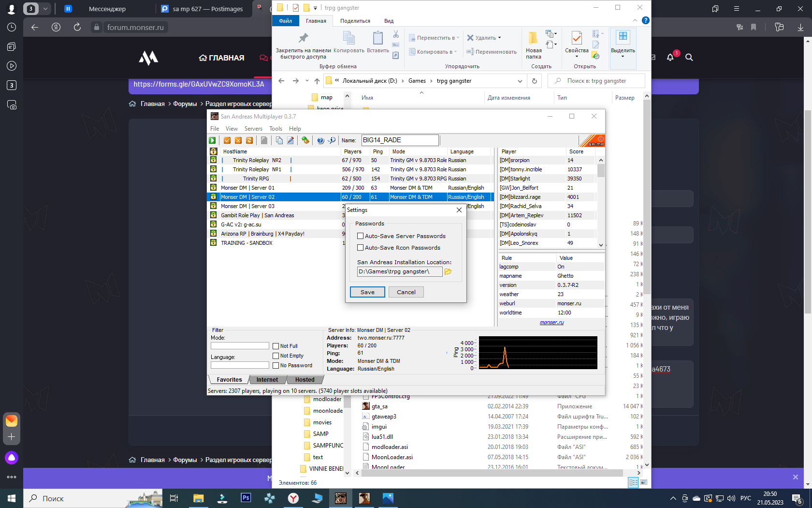The image size is (812, 508).
Task: Switch to the Internet tab
Action: pos(267,380)
